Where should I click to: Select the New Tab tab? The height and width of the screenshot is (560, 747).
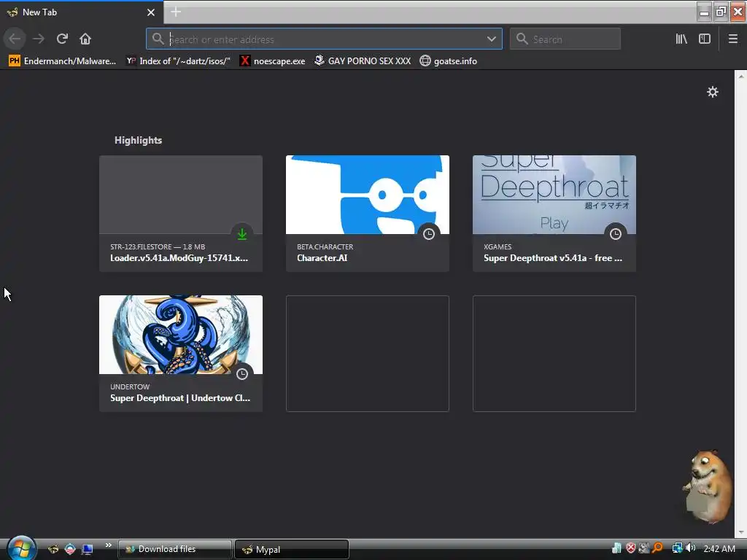(82, 12)
